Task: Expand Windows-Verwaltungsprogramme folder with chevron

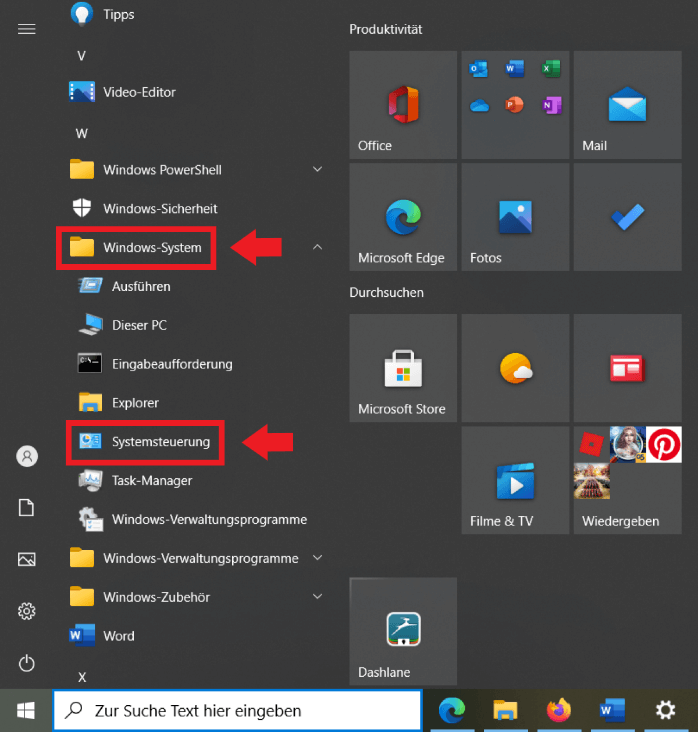Action: [x=318, y=558]
